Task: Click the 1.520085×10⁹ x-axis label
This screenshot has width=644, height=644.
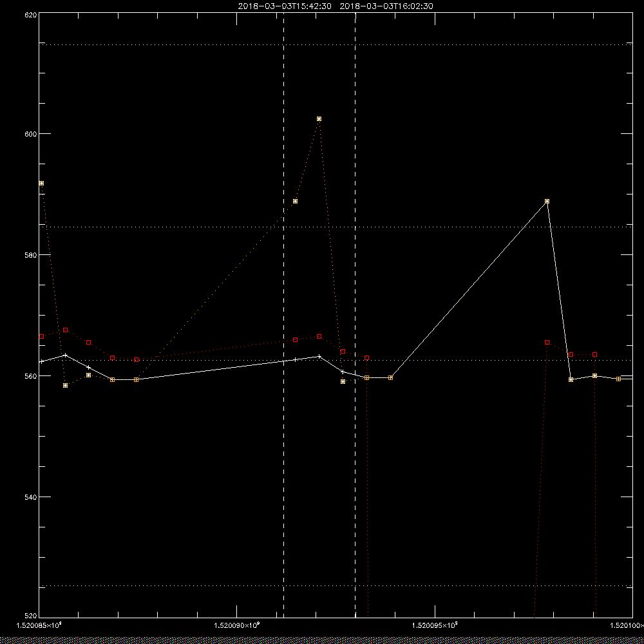Action: point(39,625)
